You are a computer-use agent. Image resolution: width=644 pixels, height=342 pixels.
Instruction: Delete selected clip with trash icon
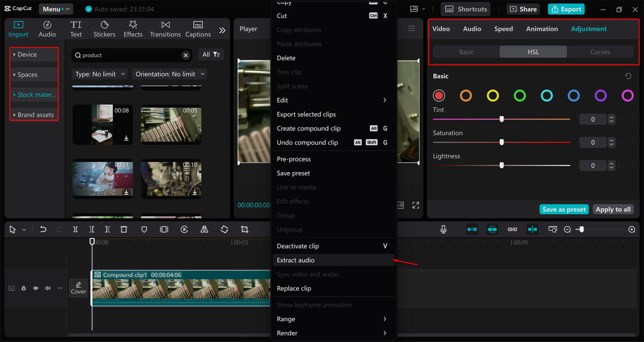(124, 229)
